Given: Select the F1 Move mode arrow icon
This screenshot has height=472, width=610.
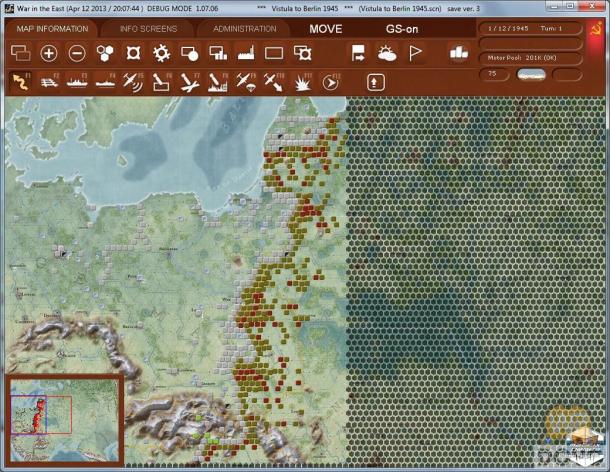Looking at the screenshot, I should coord(21,82).
